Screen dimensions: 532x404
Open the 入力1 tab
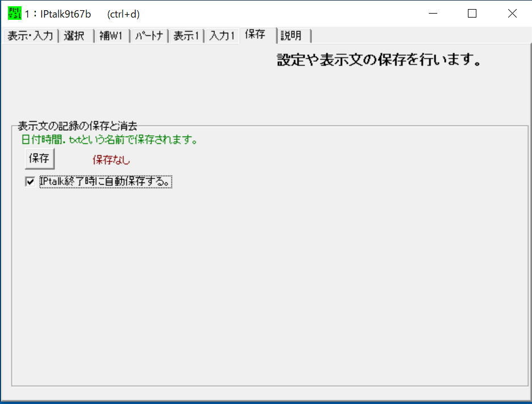pos(222,36)
